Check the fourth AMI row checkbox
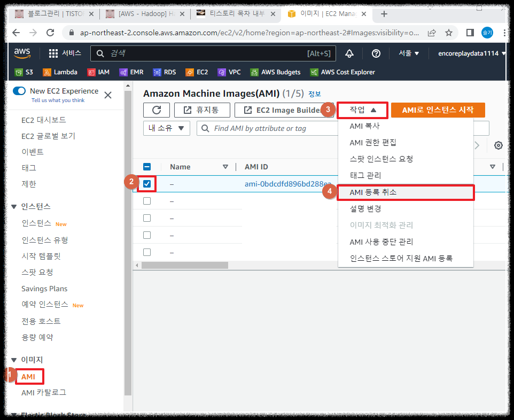This screenshot has width=514, height=420. pyautogui.click(x=147, y=235)
